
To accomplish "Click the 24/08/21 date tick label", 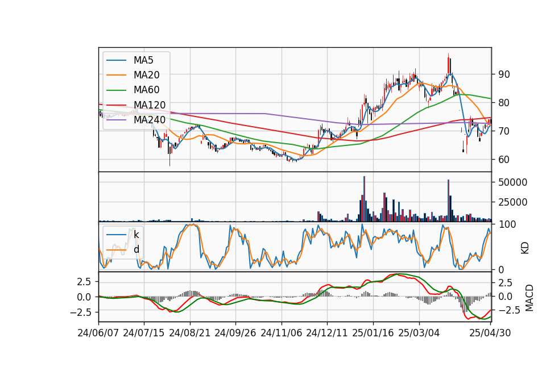I will [x=190, y=333].
